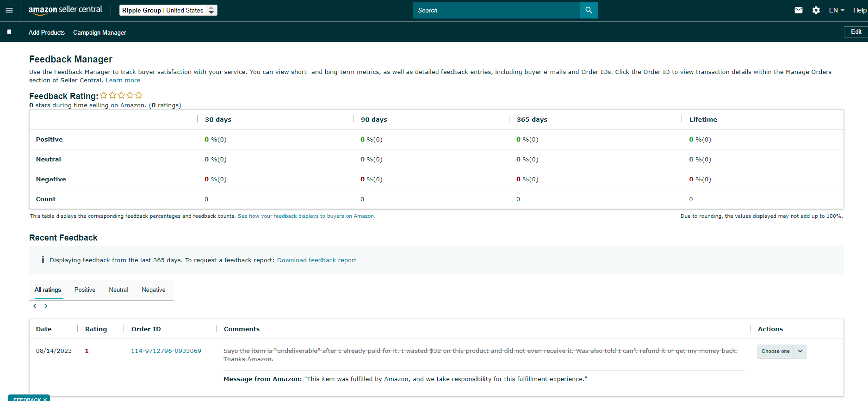This screenshot has height=401, width=868.
Task: Click the rating value 1 in feedback row
Action: (87, 351)
